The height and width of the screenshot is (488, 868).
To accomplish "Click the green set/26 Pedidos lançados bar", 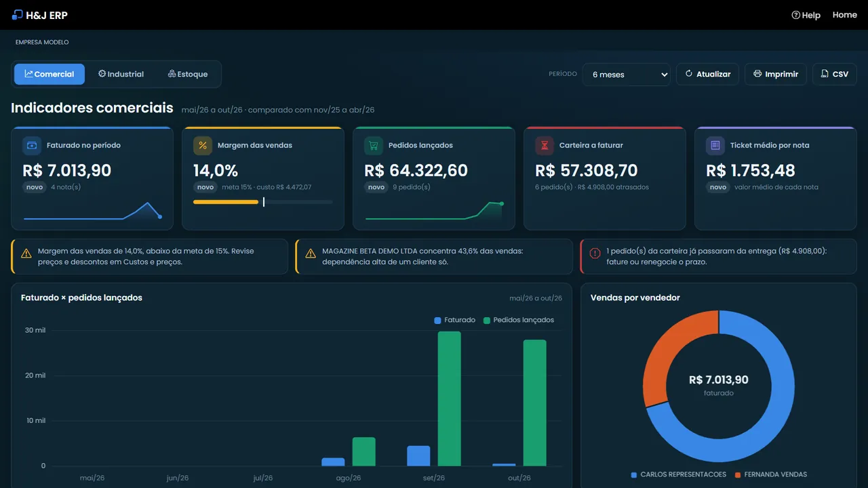I will (x=450, y=399).
